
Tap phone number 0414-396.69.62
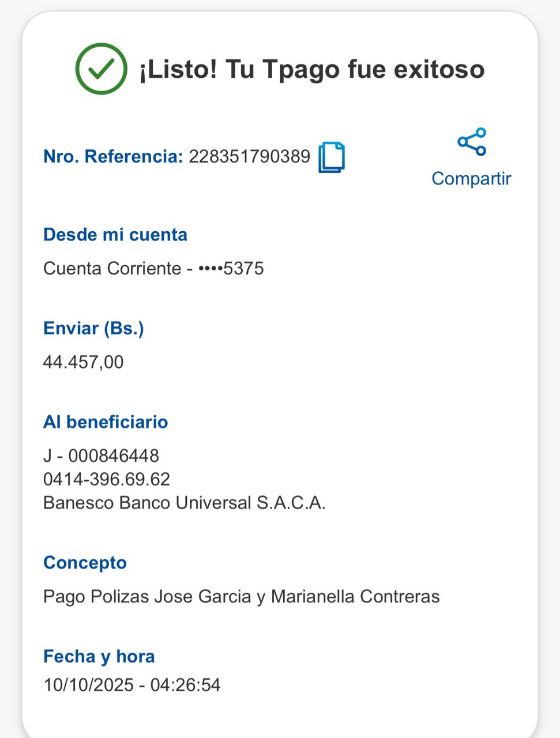(x=107, y=480)
